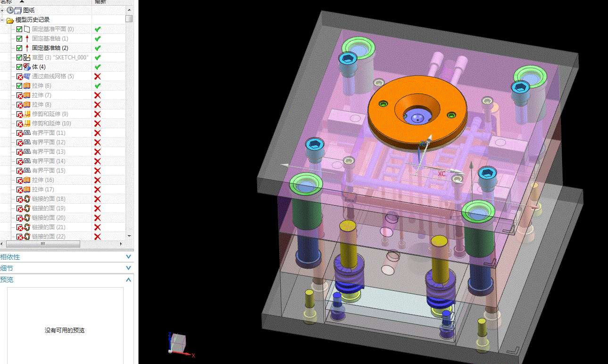The width and height of the screenshot is (608, 364).
Task: Click green up-to-date checkmark for 体 (4)
Action: coord(98,67)
